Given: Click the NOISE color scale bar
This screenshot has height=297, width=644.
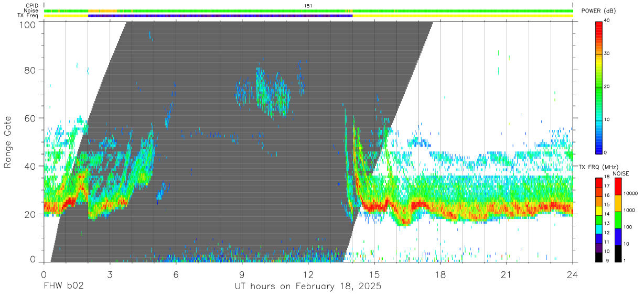Looking at the screenshot, I should pyautogui.click(x=619, y=219).
